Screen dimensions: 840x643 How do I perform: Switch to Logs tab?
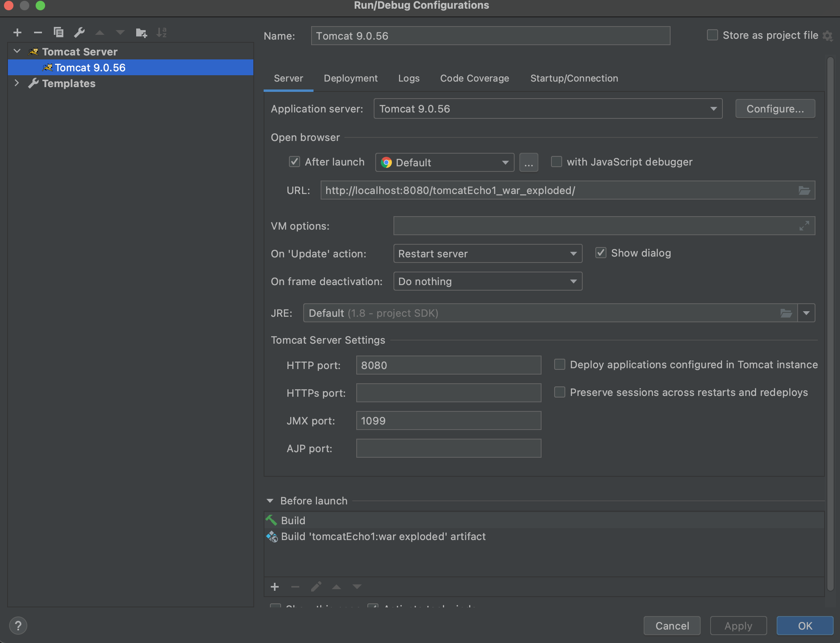(x=409, y=78)
